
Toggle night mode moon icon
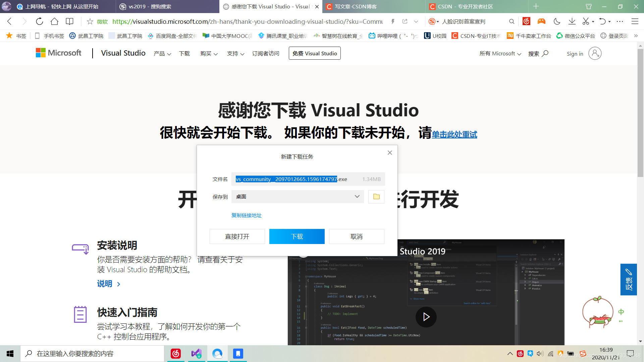(557, 21)
